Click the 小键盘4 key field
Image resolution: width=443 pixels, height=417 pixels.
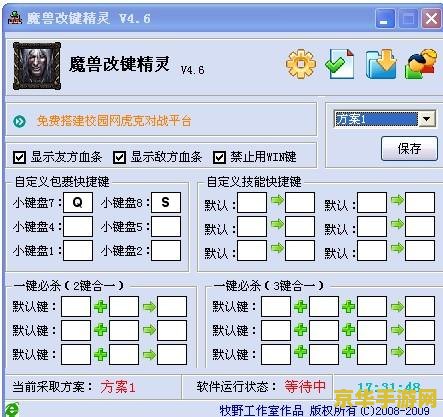pos(78,227)
